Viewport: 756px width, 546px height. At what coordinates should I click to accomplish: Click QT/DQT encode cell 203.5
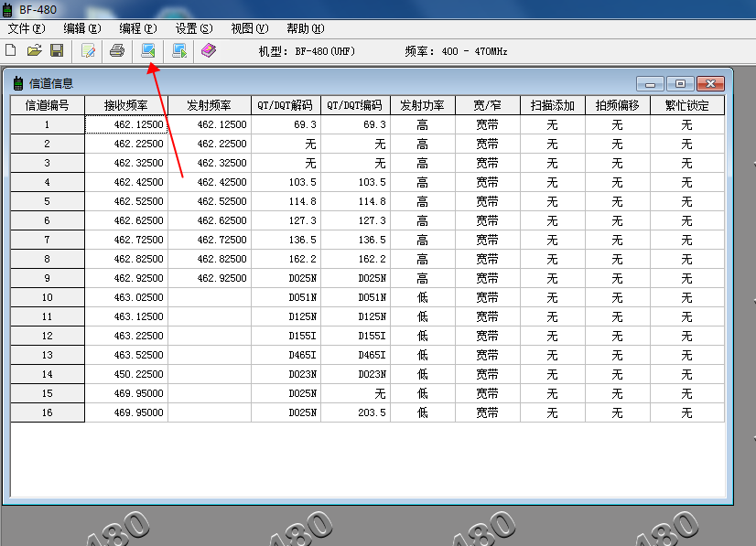[355, 413]
